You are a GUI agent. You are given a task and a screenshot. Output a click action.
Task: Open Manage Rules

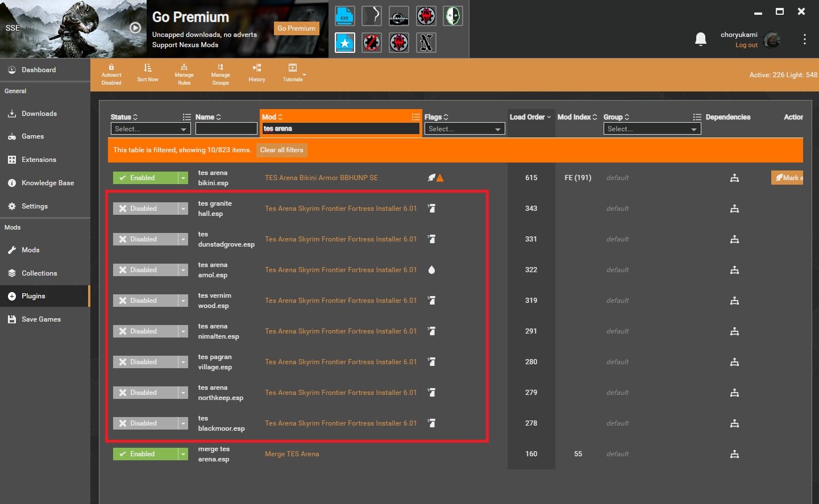click(184, 74)
